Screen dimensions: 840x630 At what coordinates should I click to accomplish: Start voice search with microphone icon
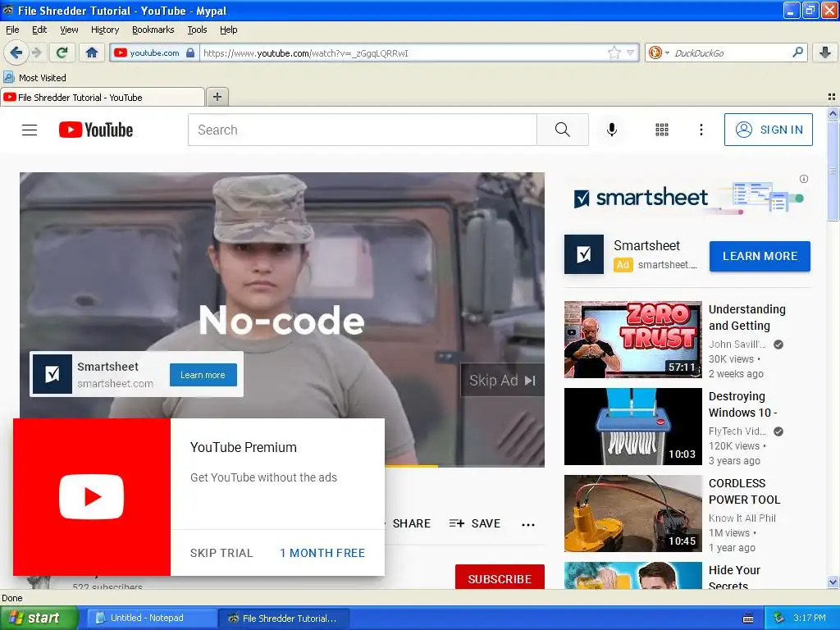(612, 130)
